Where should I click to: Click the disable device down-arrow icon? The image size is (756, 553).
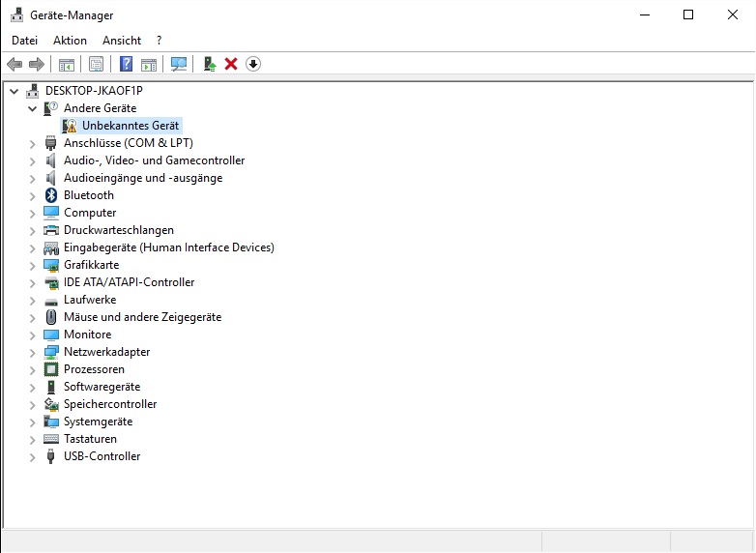coord(253,64)
